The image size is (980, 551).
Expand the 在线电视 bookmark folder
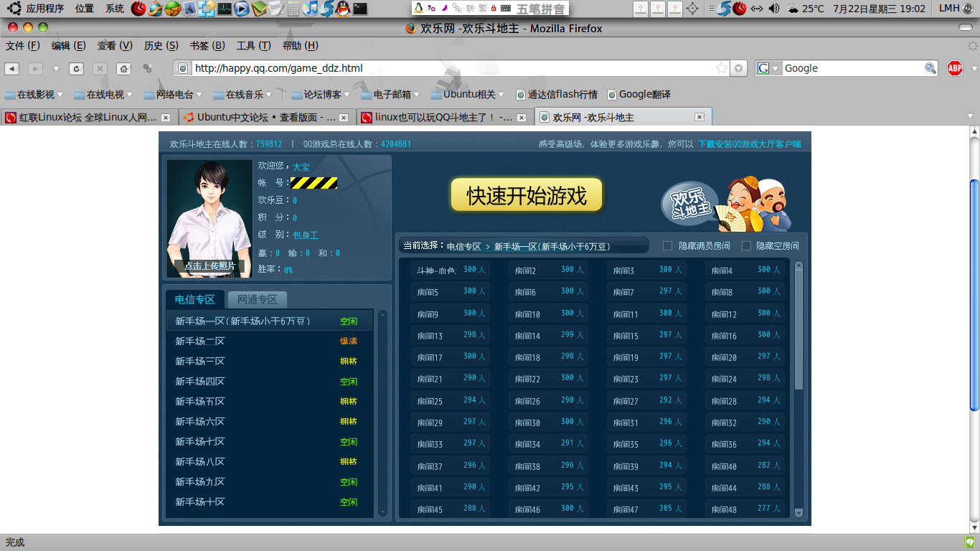coord(103,94)
